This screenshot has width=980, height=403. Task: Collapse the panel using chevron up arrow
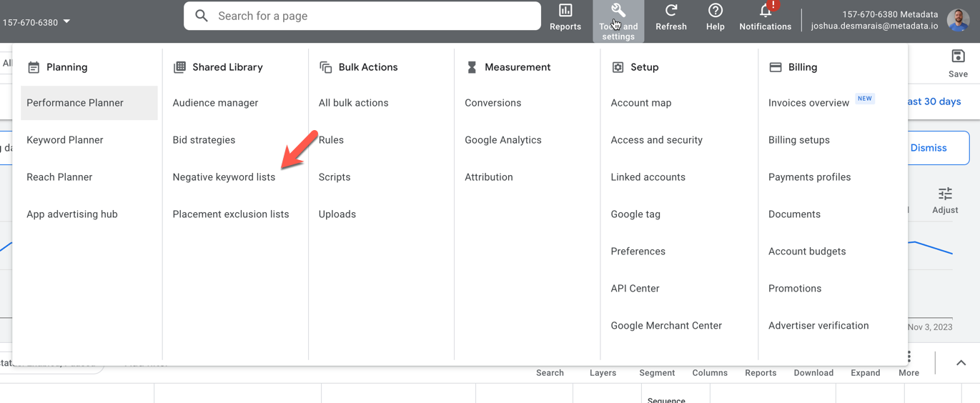[961, 363]
